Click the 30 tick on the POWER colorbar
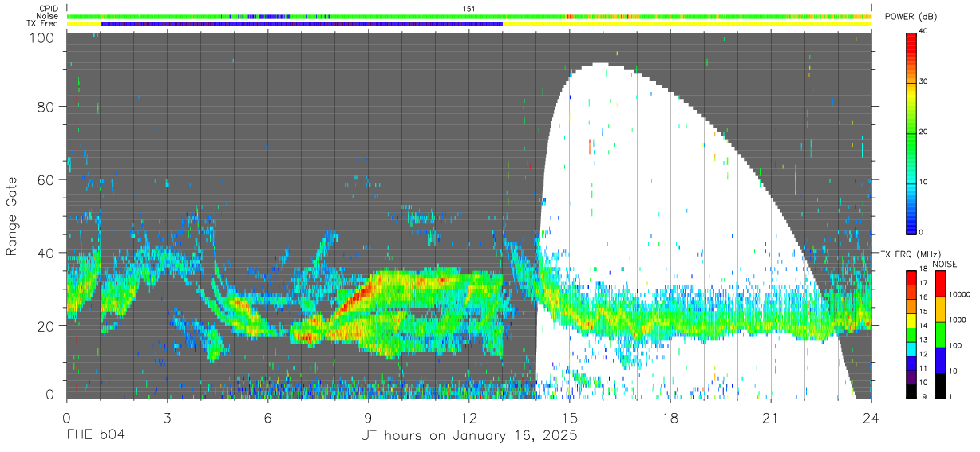This screenshot has width=980, height=452. tap(923, 81)
